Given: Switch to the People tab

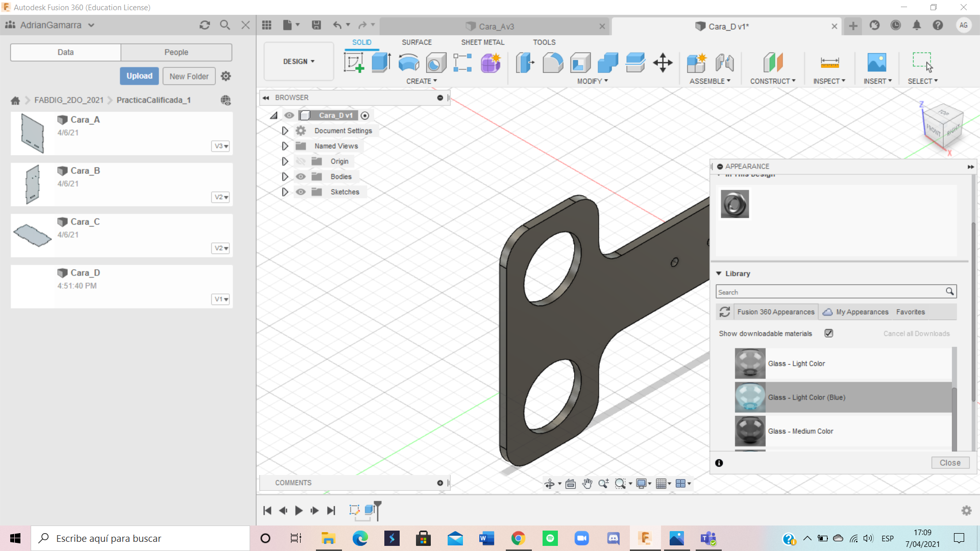Looking at the screenshot, I should pyautogui.click(x=176, y=52).
